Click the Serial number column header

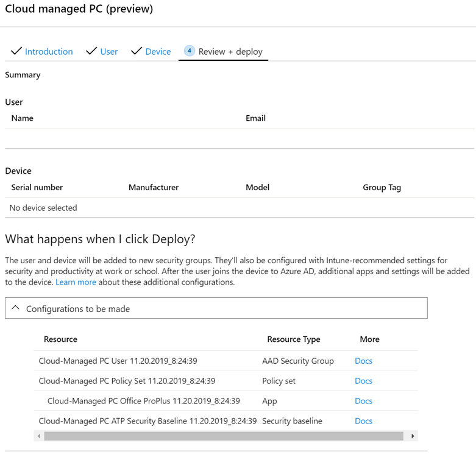tap(37, 188)
